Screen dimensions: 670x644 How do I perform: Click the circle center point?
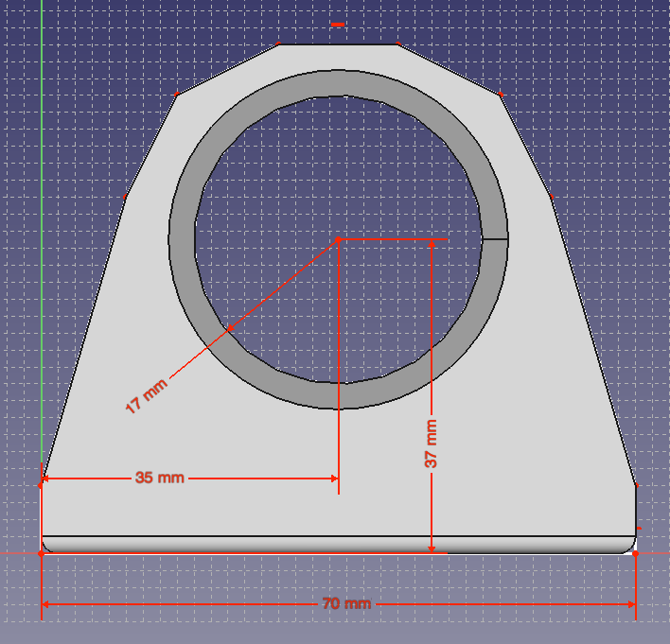(x=338, y=240)
